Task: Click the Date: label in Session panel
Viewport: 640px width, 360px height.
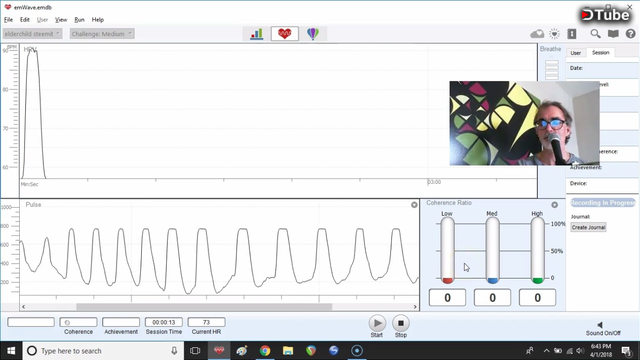Action: [576, 68]
